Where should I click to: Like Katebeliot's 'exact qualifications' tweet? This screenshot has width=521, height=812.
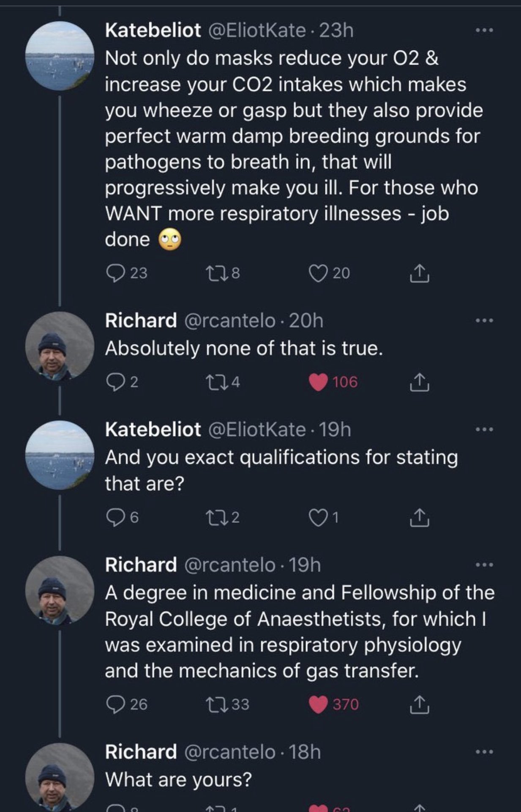click(x=318, y=518)
